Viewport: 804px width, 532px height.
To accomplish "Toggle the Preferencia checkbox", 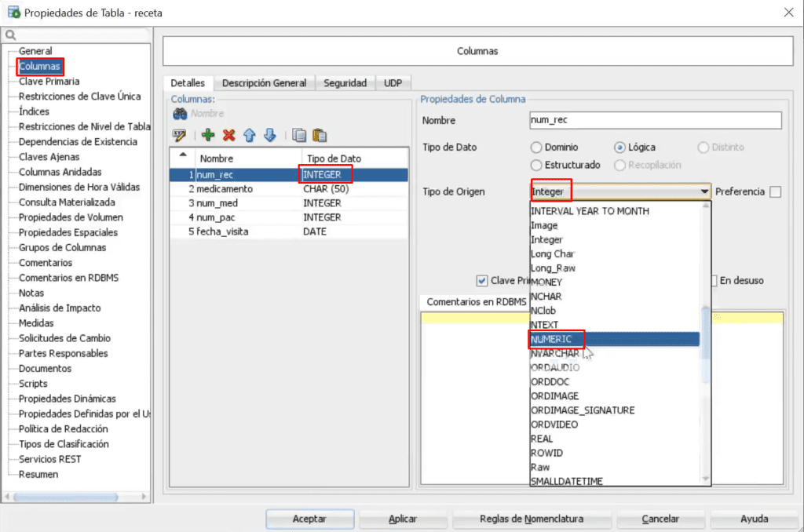I will pyautogui.click(x=776, y=191).
